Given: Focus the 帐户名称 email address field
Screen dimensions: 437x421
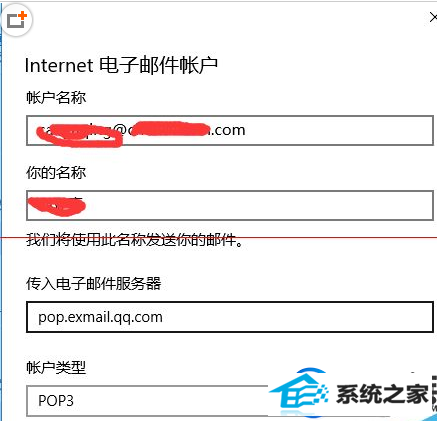Looking at the screenshot, I should 230,130.
